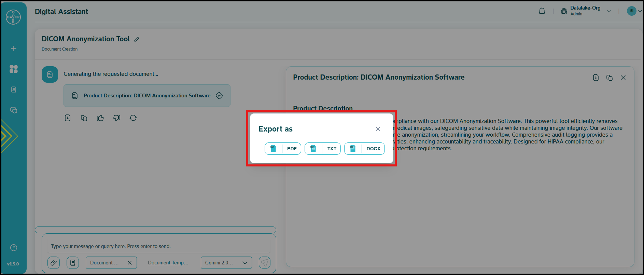Close the Export as dialog

(378, 129)
